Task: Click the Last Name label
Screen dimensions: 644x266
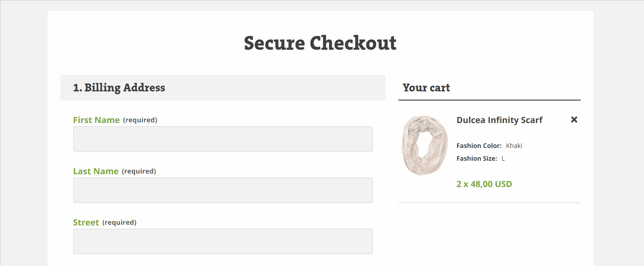Action: click(x=96, y=171)
